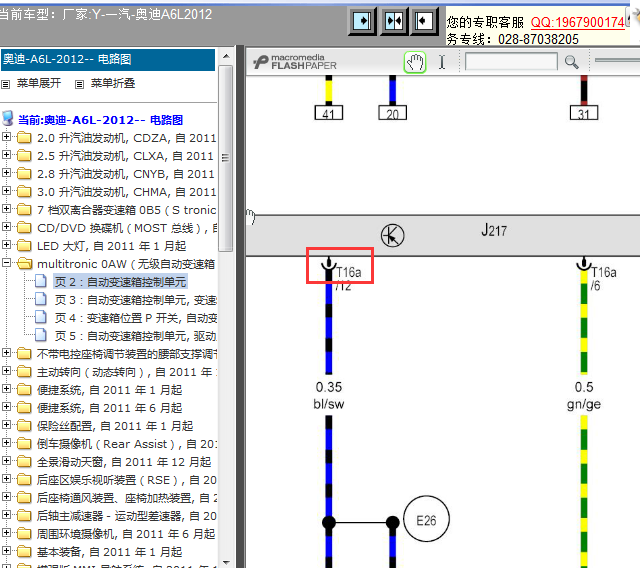The height and width of the screenshot is (568, 640).
Task: Click the E26 component circle in the diagram
Action: tap(426, 519)
